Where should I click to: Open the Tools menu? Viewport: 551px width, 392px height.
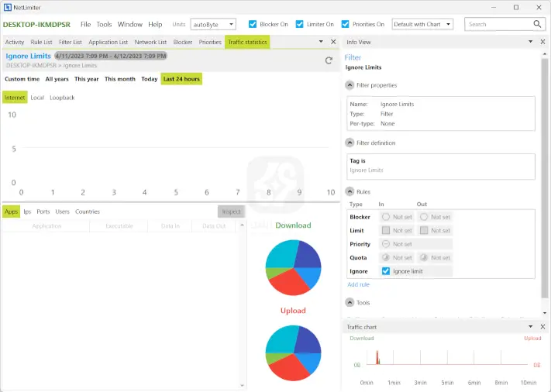[x=104, y=24]
